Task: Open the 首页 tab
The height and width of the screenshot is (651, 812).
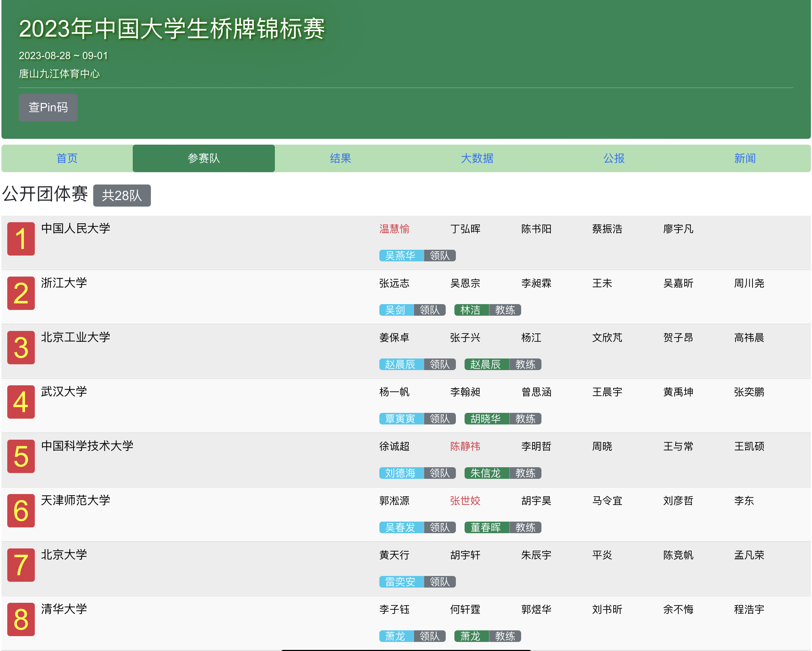Action: (x=67, y=158)
